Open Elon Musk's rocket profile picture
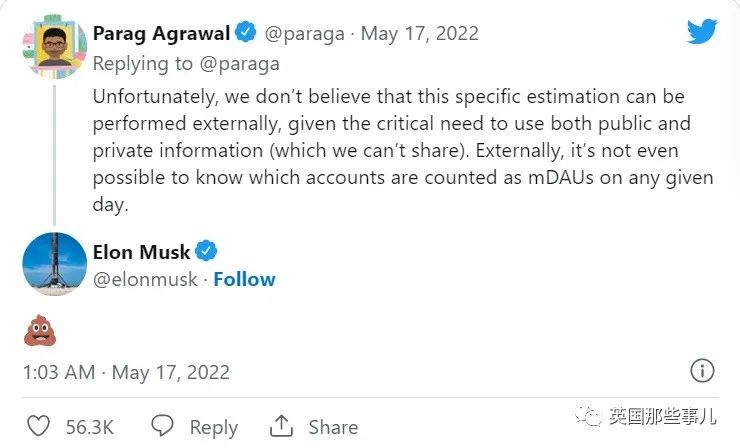740x448 pixels. [x=55, y=264]
